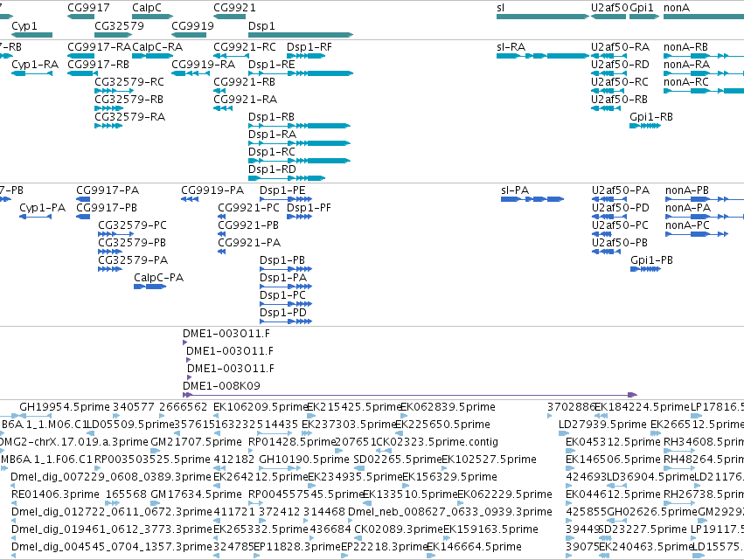744x560 pixels.
Task: Select EST GM17634.5prime
Action: (x=196, y=494)
